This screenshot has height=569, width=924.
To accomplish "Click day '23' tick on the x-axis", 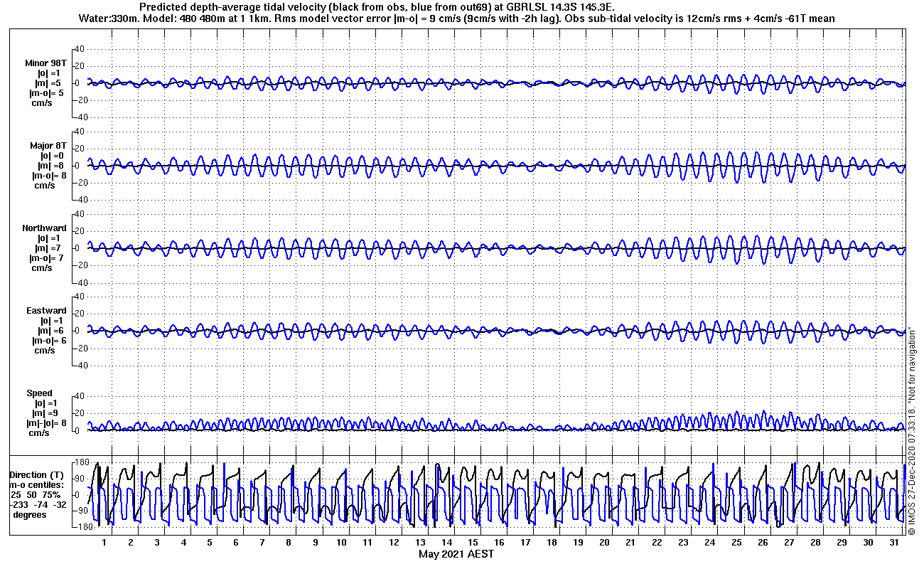I will [683, 542].
